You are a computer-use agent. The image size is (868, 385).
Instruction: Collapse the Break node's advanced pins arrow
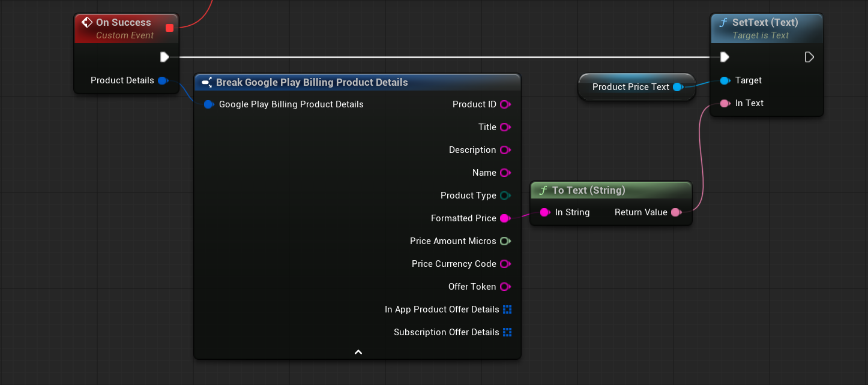358,352
